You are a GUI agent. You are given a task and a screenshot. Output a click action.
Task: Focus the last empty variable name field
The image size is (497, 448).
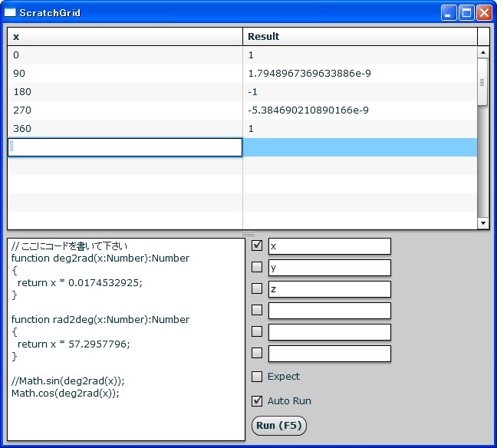click(330, 354)
